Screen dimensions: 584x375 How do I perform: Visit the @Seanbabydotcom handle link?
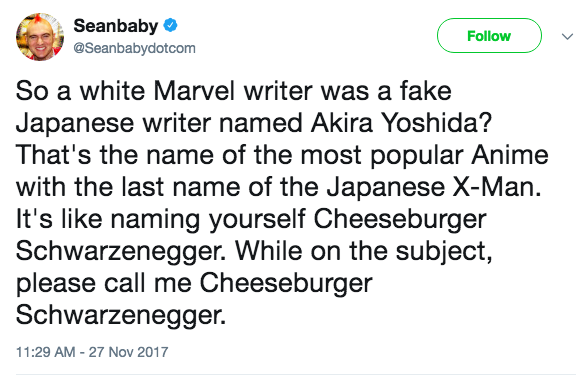pyautogui.click(x=134, y=48)
